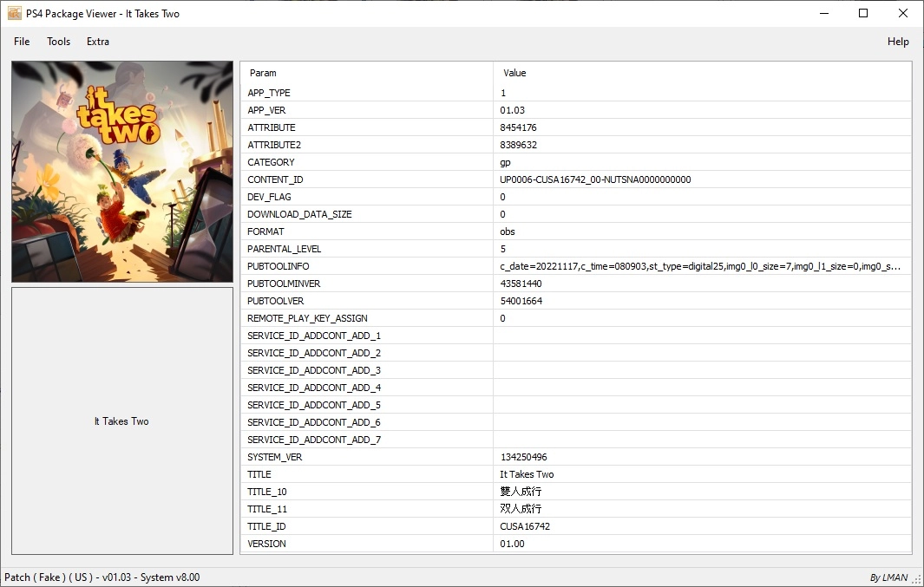Click the It Takes Two cover image

pos(122,172)
